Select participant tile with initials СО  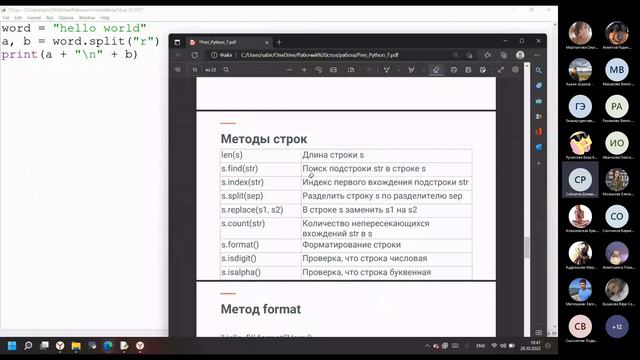point(617,216)
